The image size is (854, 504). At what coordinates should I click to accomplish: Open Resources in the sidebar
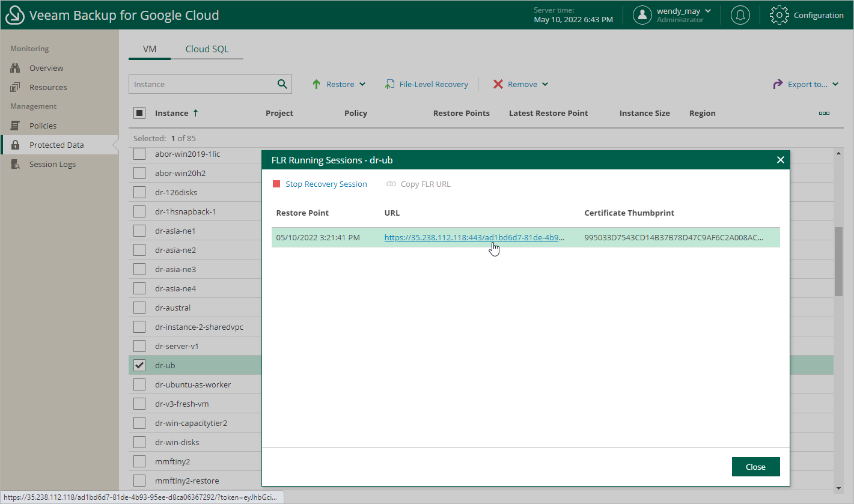48,87
